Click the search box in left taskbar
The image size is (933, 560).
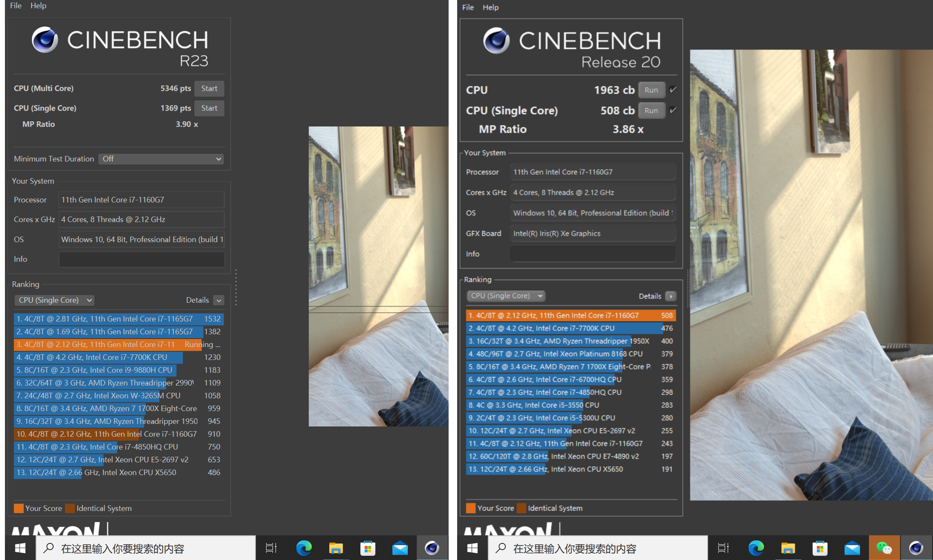click(146, 548)
